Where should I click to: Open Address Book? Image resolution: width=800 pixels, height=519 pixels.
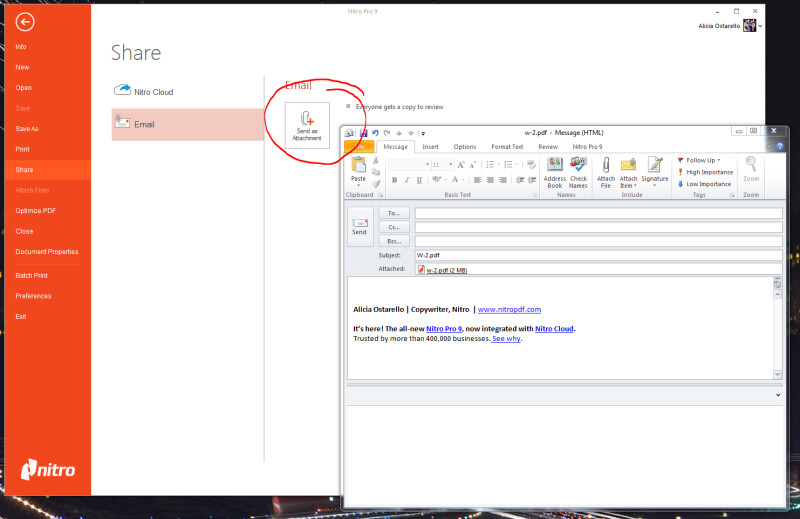(555, 172)
